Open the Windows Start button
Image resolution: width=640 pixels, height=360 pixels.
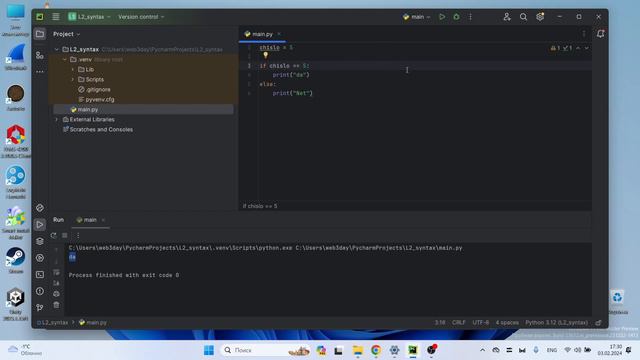[x=209, y=350]
